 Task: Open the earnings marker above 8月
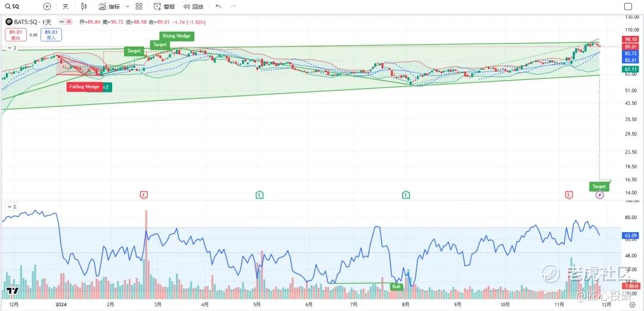(x=406, y=195)
